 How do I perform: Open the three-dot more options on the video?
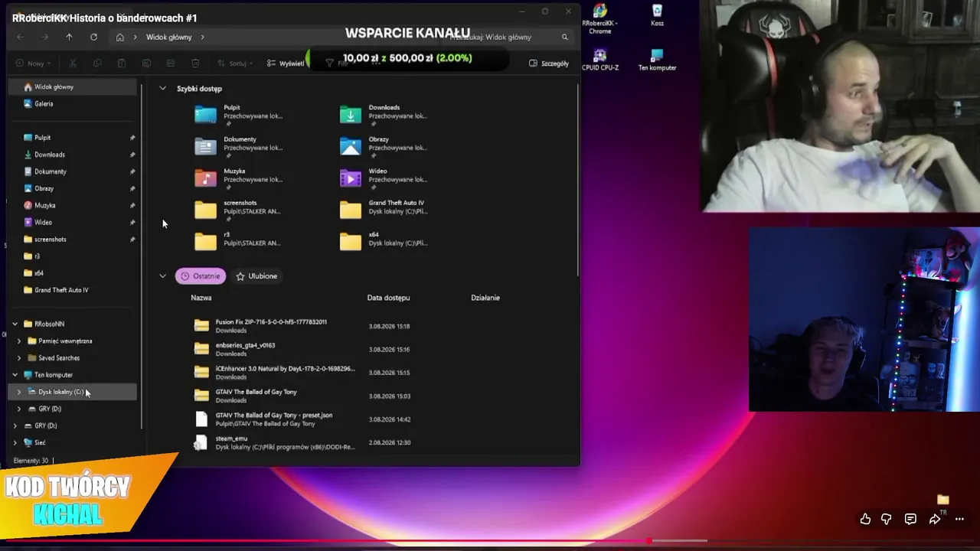[x=959, y=519]
